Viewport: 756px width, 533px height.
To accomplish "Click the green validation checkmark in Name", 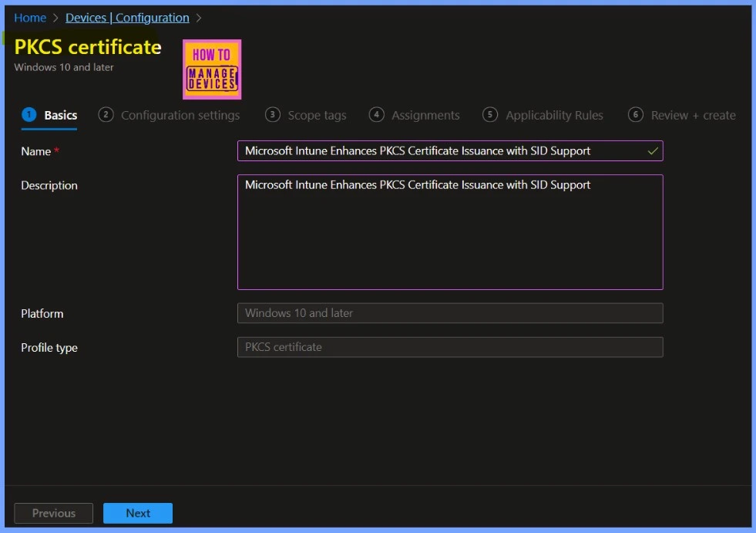I will tap(653, 151).
